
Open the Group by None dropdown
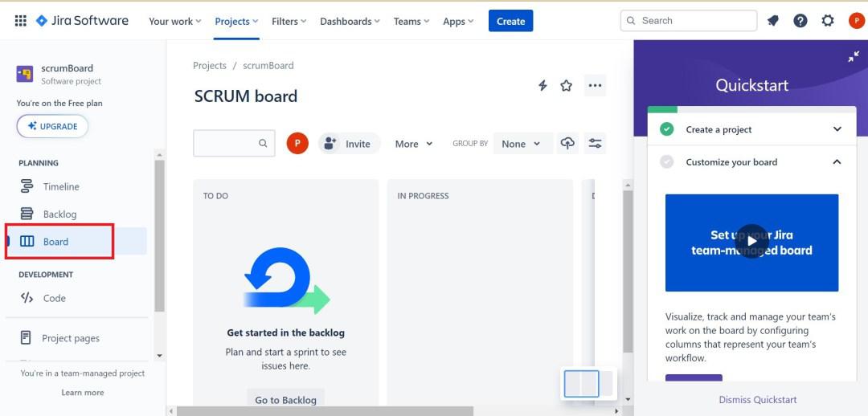pyautogui.click(x=522, y=143)
